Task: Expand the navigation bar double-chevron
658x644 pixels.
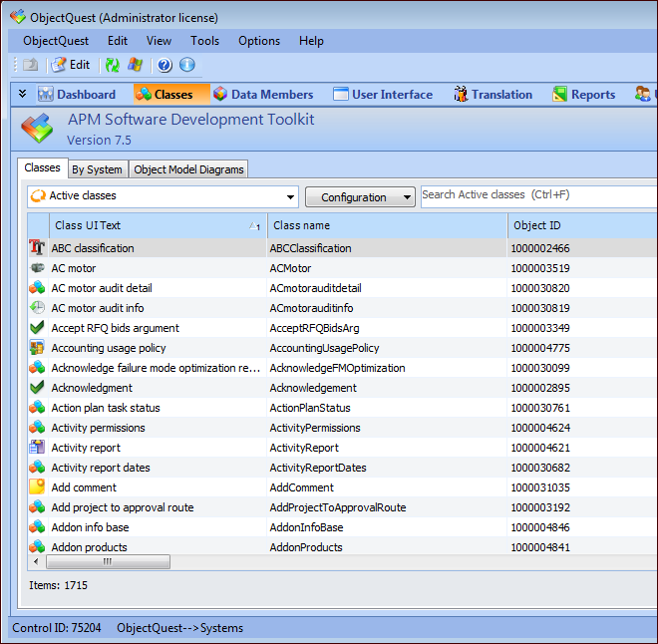Action: [22, 94]
